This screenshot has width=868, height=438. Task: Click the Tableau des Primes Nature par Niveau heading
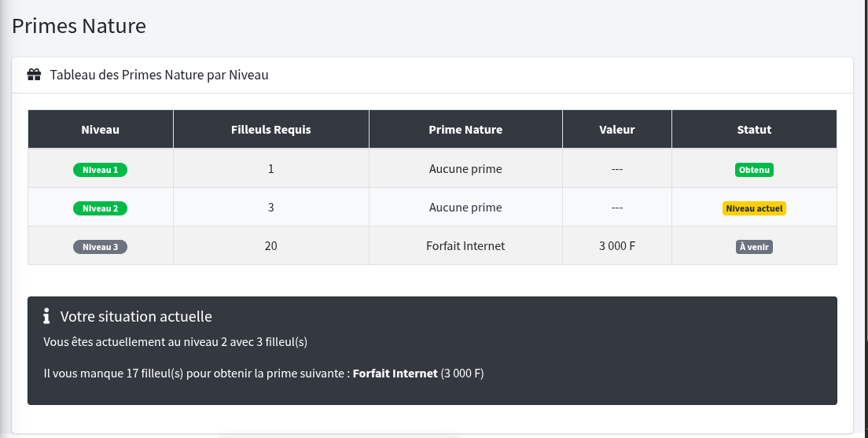(160, 75)
